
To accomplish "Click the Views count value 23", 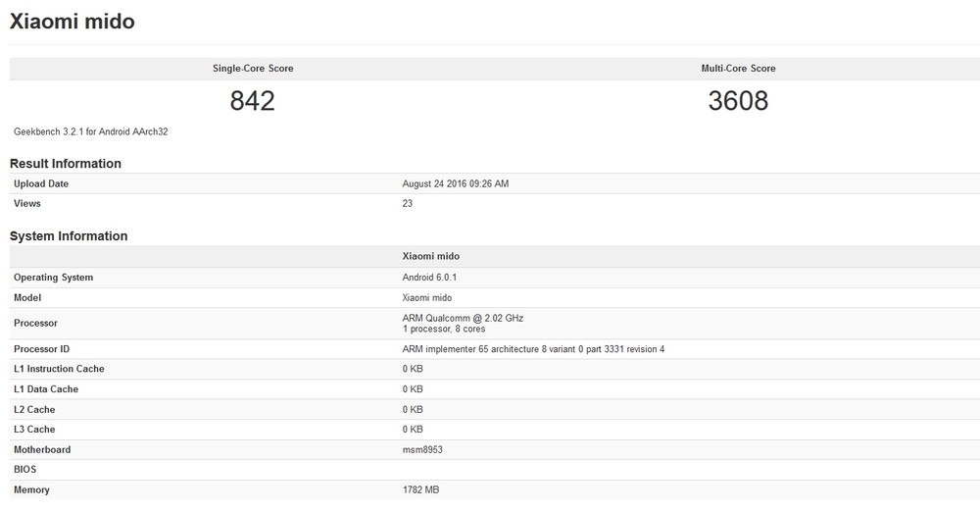I will coord(408,203).
